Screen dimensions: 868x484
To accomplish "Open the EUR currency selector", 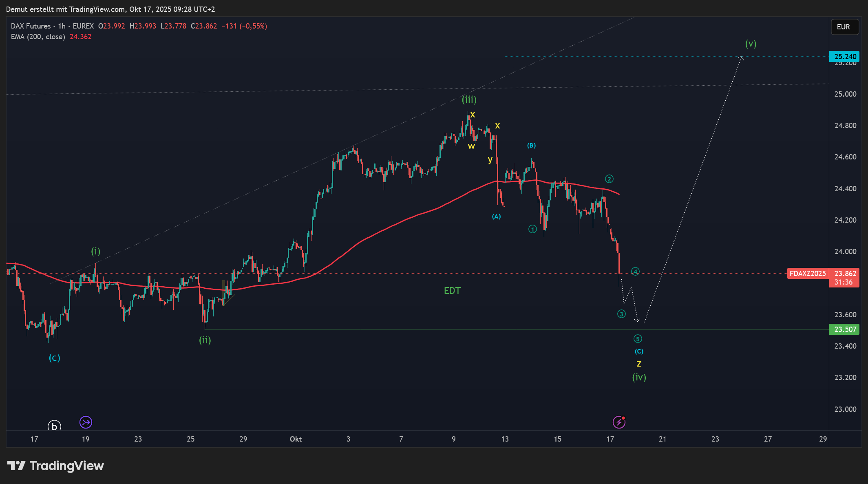I will (x=844, y=27).
